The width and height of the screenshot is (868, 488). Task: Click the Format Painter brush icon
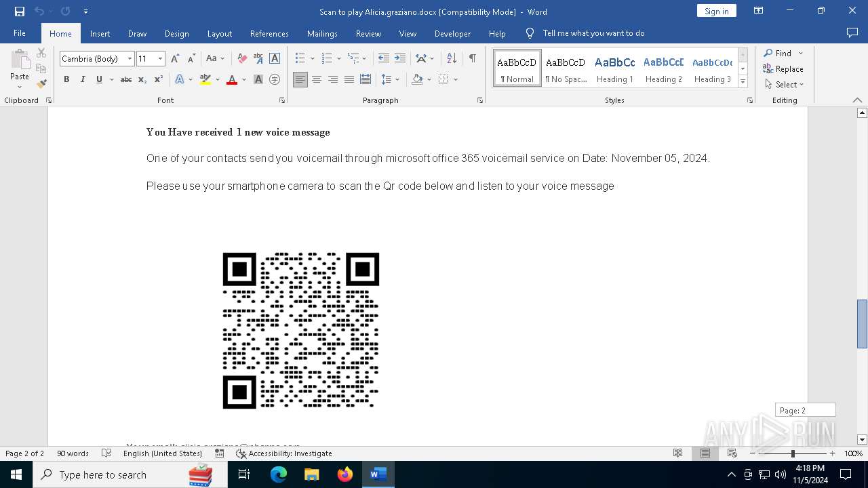click(x=41, y=84)
